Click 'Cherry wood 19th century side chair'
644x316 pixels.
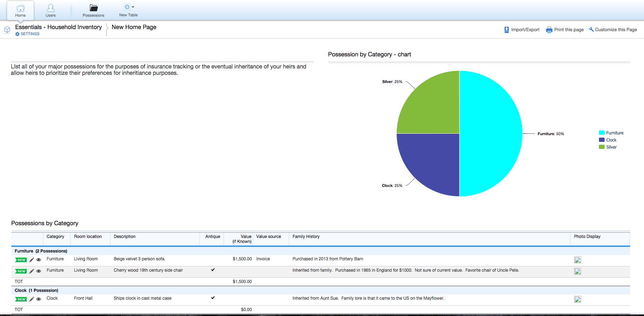148,270
